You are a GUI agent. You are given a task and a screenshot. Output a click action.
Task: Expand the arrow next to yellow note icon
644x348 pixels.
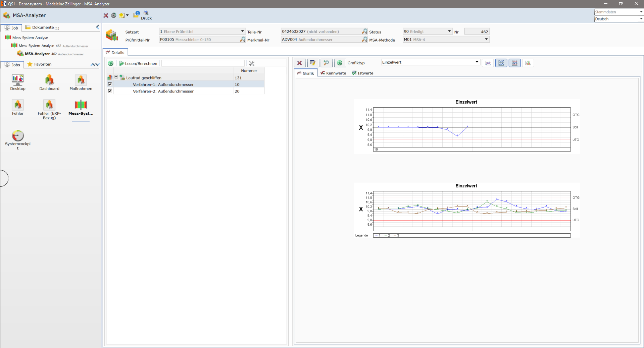128,15
